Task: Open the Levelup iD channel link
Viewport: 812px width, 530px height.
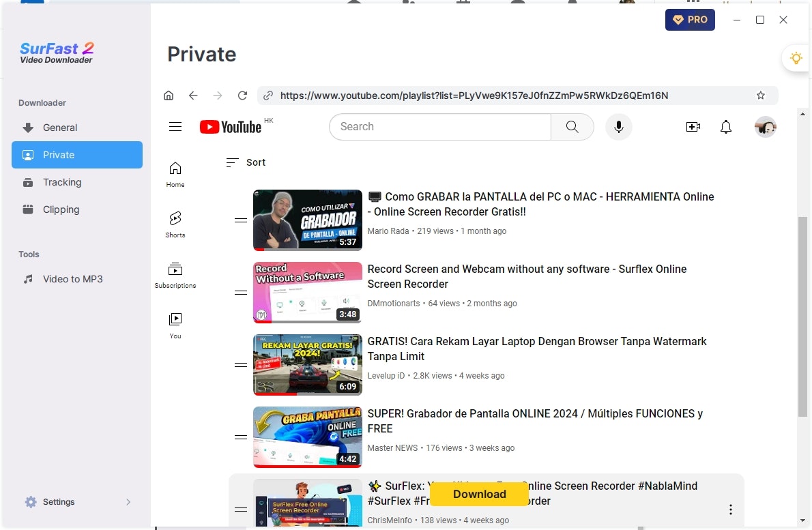Action: tap(386, 376)
